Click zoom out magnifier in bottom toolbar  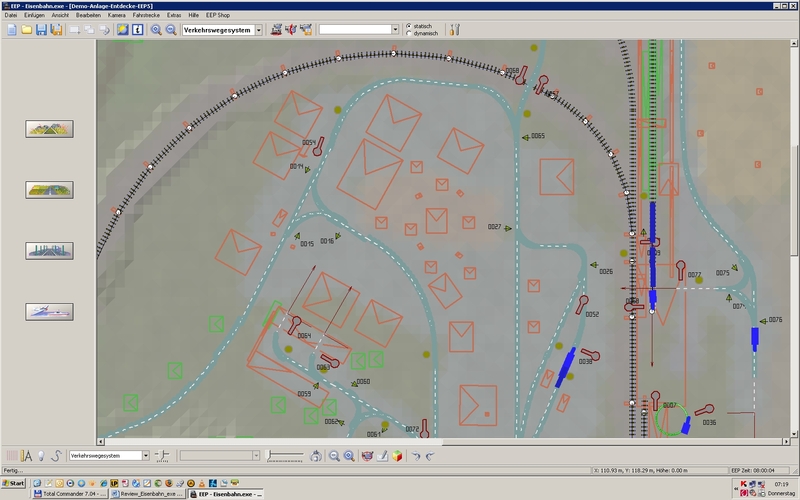(334, 456)
